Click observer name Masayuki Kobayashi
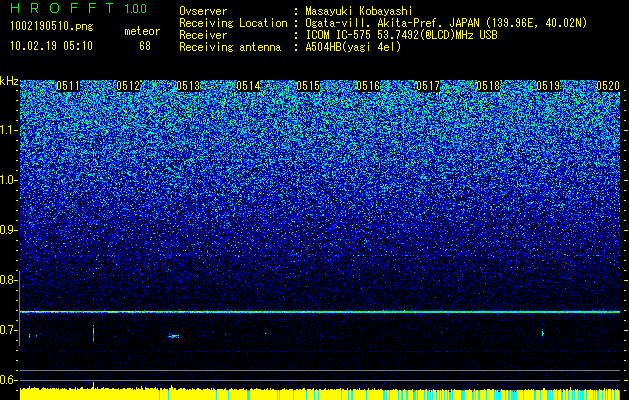The width and height of the screenshot is (629, 400). [x=359, y=11]
